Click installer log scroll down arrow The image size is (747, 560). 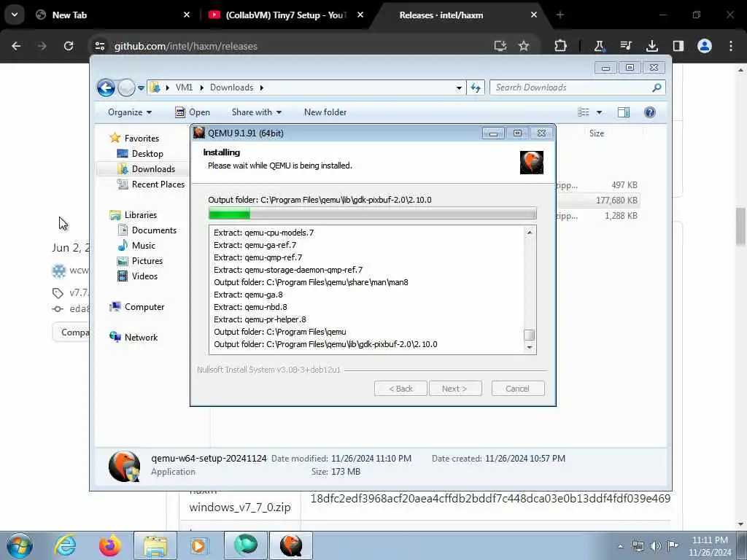click(x=529, y=347)
